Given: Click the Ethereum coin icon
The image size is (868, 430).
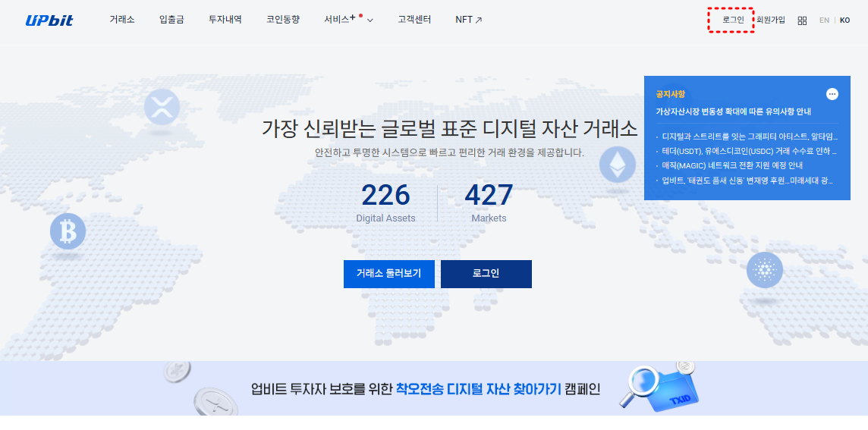Looking at the screenshot, I should pyautogui.click(x=617, y=164).
